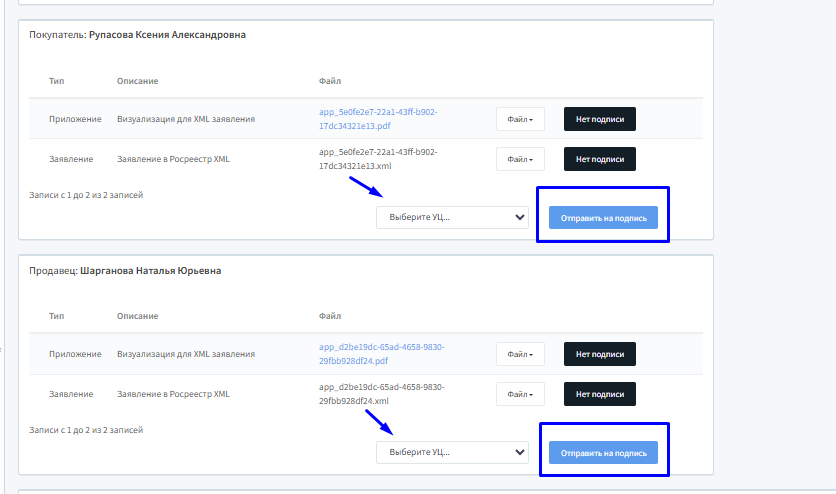This screenshot has height=494, width=836.
Task: Select file name app_5e0fe2e7 xml text
Action: pyautogui.click(x=378, y=159)
